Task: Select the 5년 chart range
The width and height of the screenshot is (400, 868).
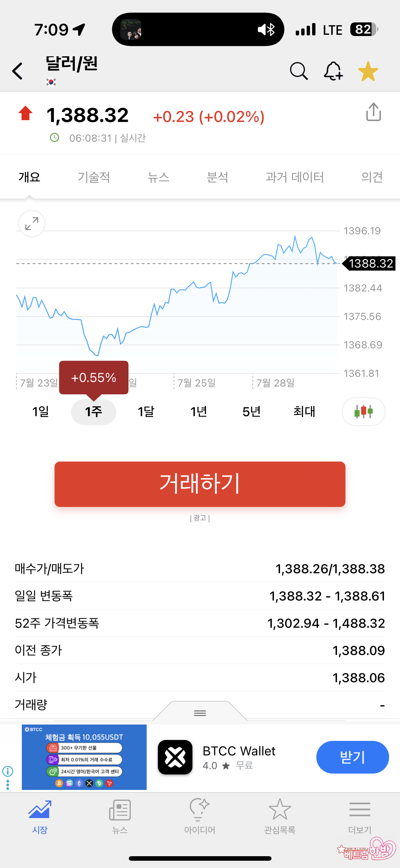Action: [x=251, y=411]
